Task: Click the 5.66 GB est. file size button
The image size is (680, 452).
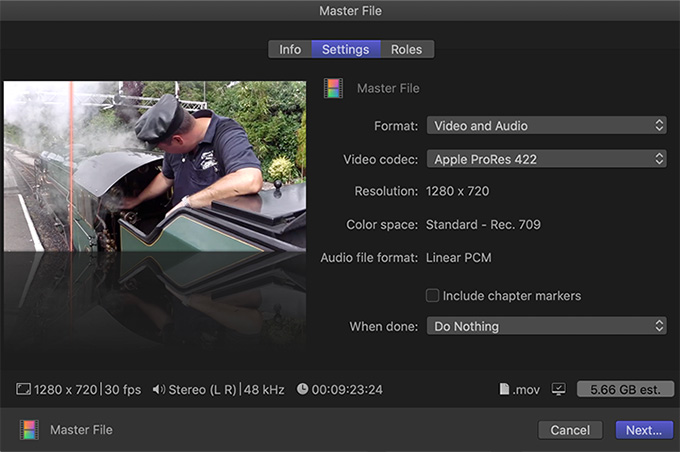Action: [625, 389]
